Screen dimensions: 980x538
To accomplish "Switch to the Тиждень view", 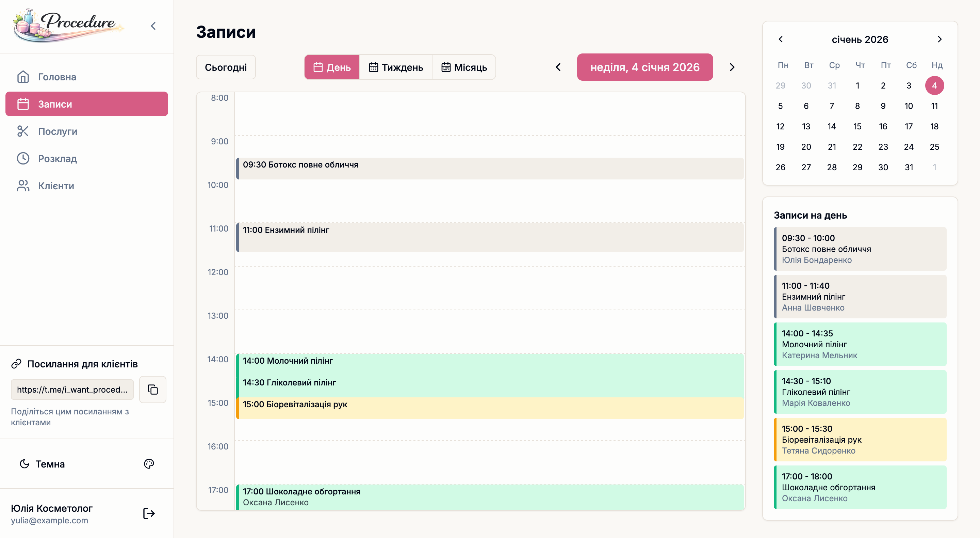I will [x=396, y=67].
